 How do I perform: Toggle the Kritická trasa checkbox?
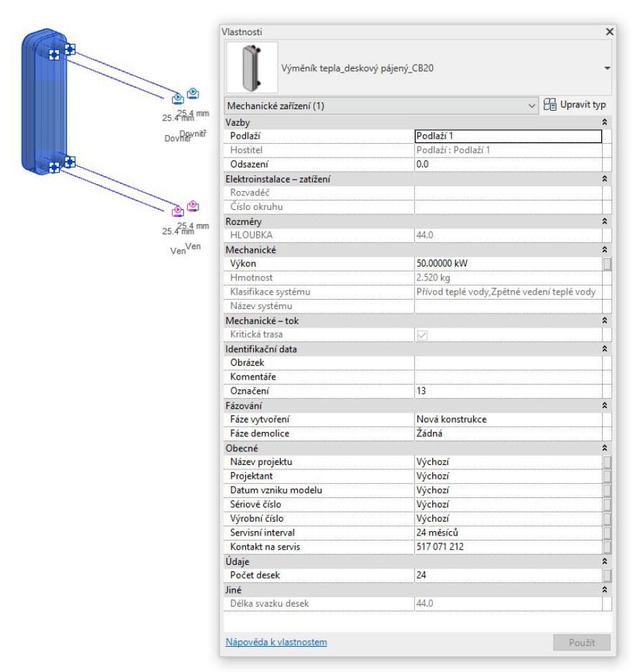click(x=422, y=336)
